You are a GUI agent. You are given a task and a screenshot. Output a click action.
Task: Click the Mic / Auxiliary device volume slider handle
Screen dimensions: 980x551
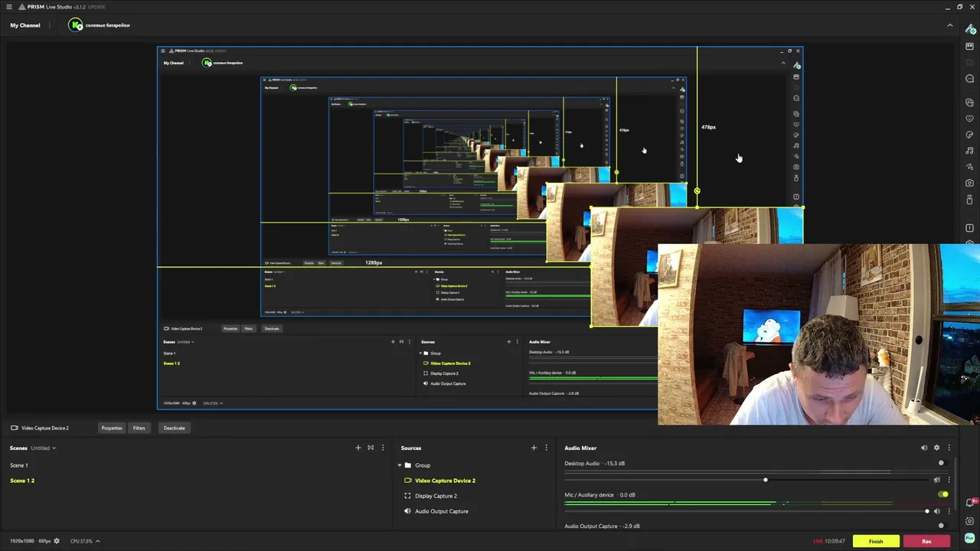point(926,511)
